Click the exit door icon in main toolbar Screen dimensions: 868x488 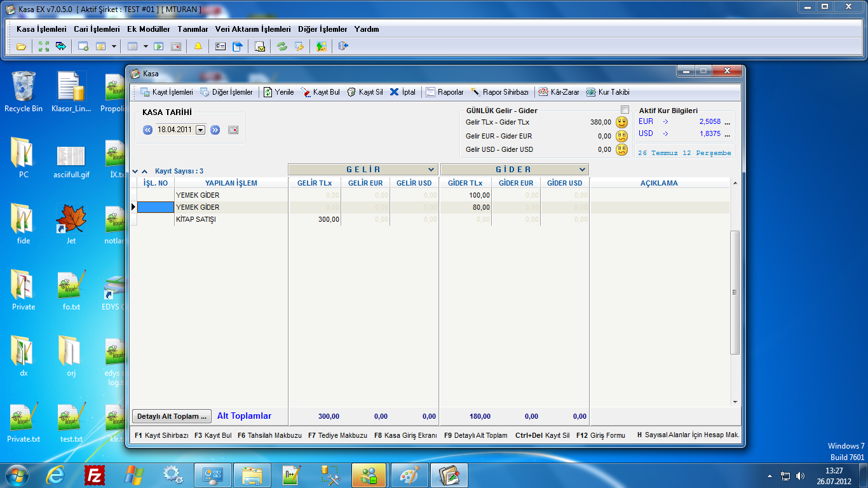(x=343, y=46)
